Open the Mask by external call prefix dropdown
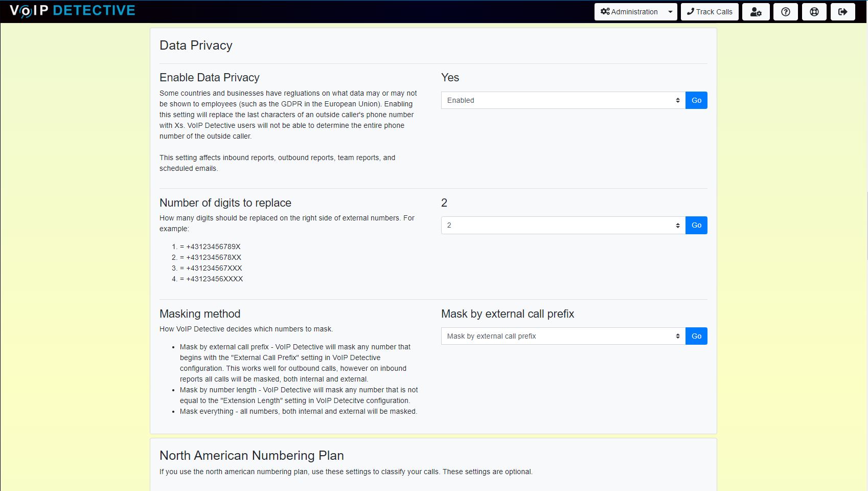Screen dimensions: 868x491 pyautogui.click(x=563, y=336)
